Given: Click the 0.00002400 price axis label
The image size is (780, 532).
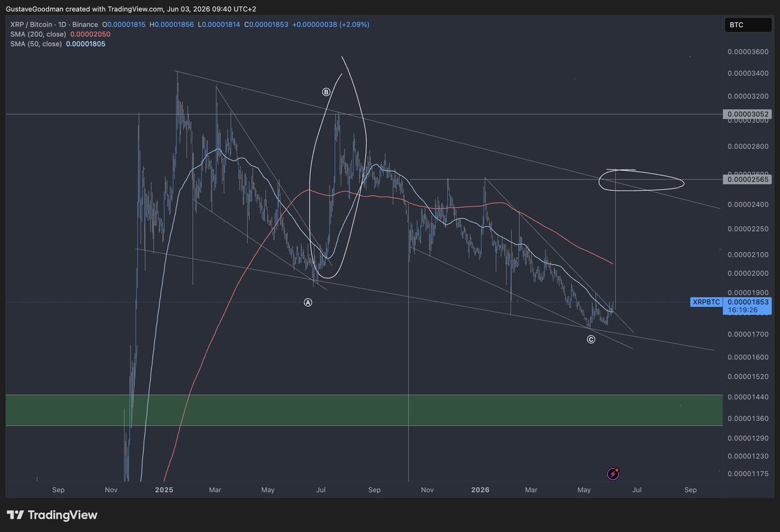Looking at the screenshot, I should (x=748, y=205).
